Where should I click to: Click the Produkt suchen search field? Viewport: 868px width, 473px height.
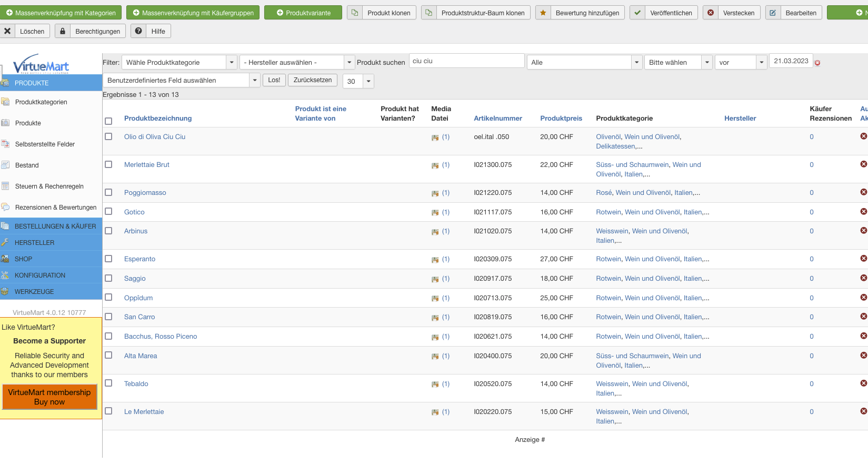pos(466,61)
